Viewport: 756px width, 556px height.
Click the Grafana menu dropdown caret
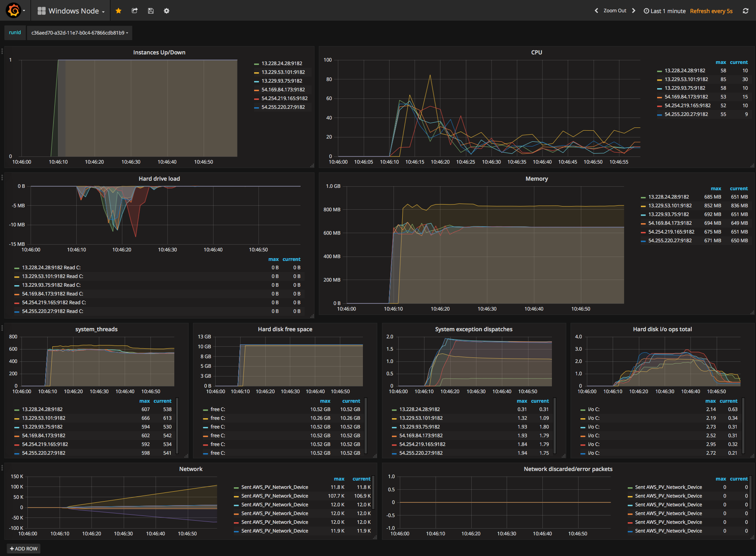tap(24, 11)
